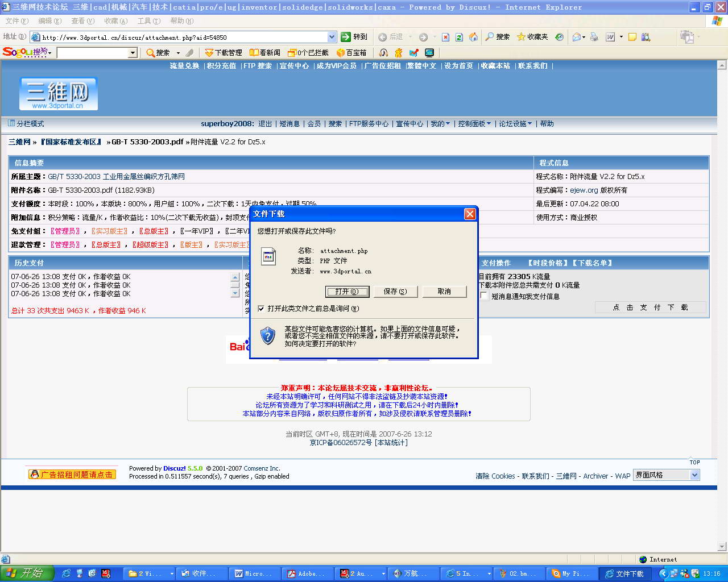Open the 文件(F) menu

pos(16,21)
